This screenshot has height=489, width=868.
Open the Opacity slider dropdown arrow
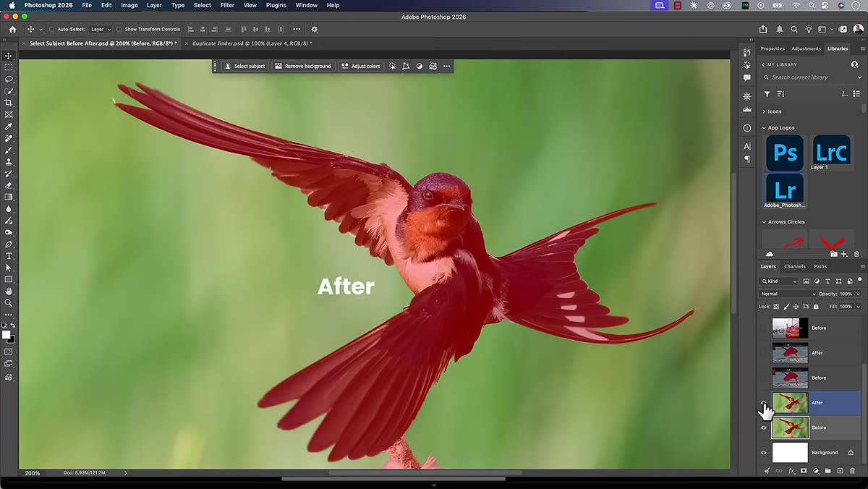[859, 294]
